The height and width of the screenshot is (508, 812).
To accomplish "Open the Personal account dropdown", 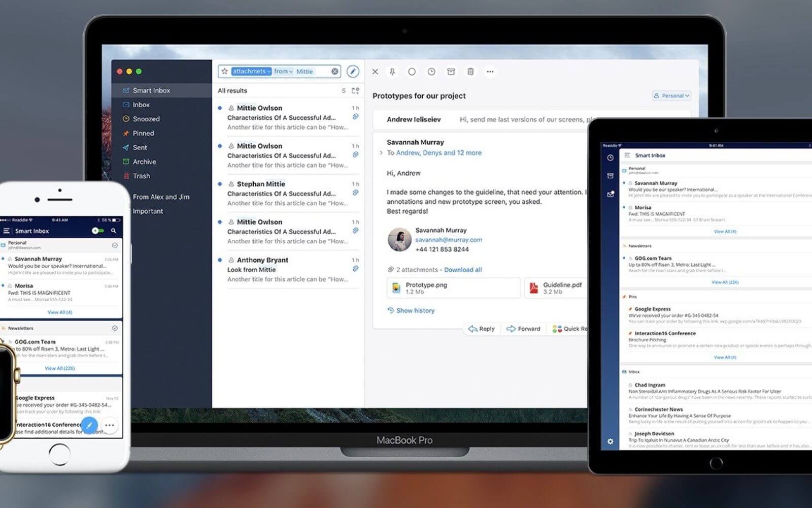I will (x=671, y=96).
